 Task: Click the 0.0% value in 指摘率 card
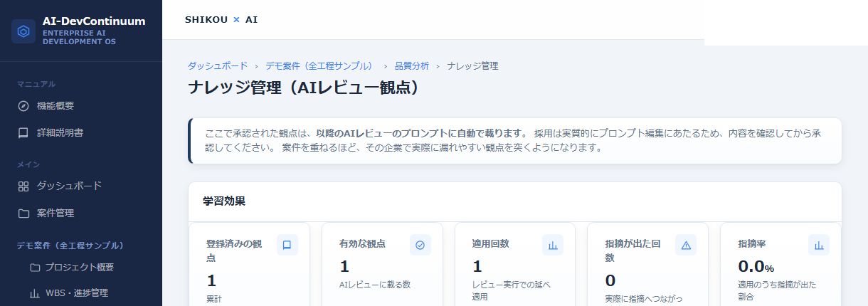point(756,267)
